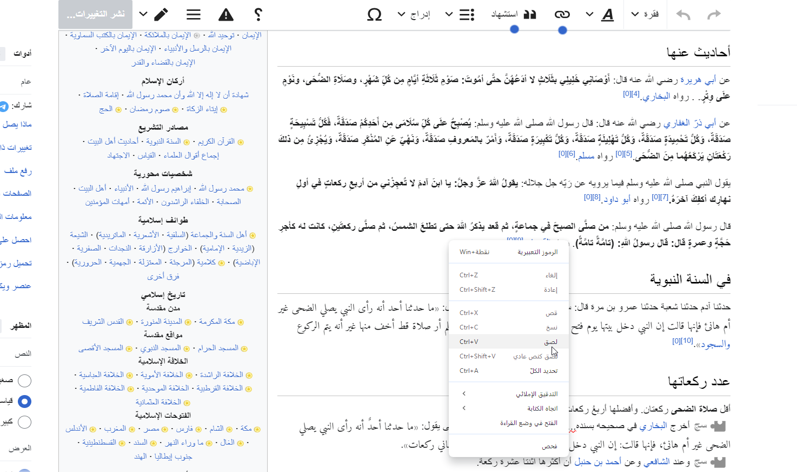Viewport: 797px width, 472px height.
Task: Open the list structure icon
Action: coord(467,15)
